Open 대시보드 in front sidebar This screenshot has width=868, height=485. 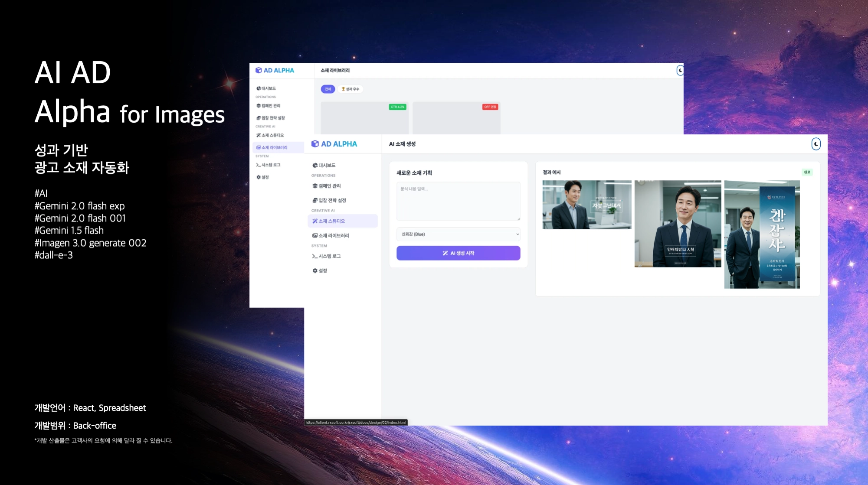(x=326, y=165)
